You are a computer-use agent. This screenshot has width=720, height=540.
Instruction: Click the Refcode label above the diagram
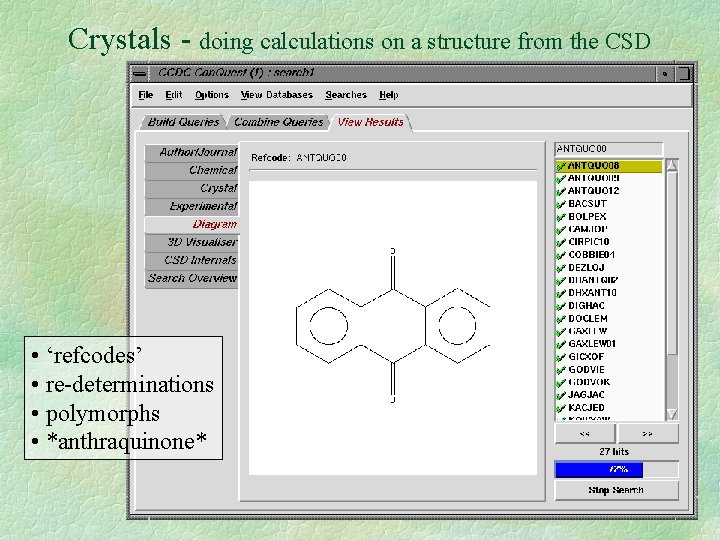point(270,158)
